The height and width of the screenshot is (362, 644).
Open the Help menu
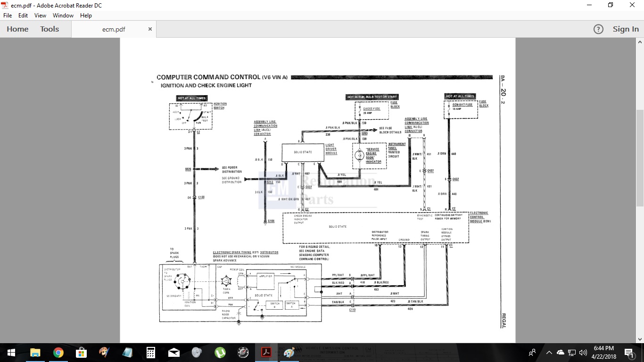pyautogui.click(x=86, y=16)
